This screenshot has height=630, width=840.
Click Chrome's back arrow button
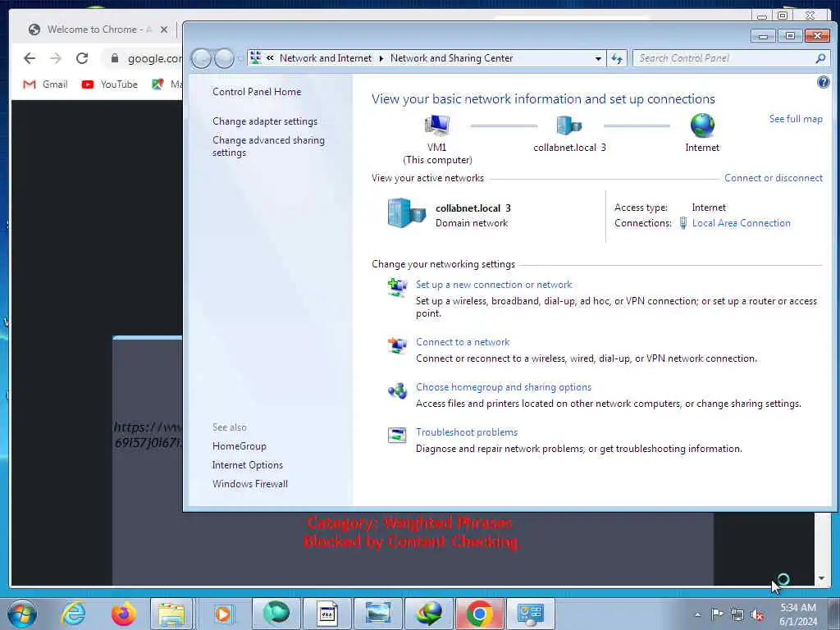click(x=30, y=58)
